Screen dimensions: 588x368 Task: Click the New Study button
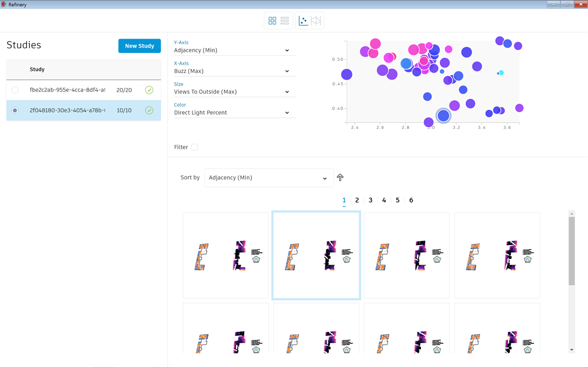click(140, 46)
